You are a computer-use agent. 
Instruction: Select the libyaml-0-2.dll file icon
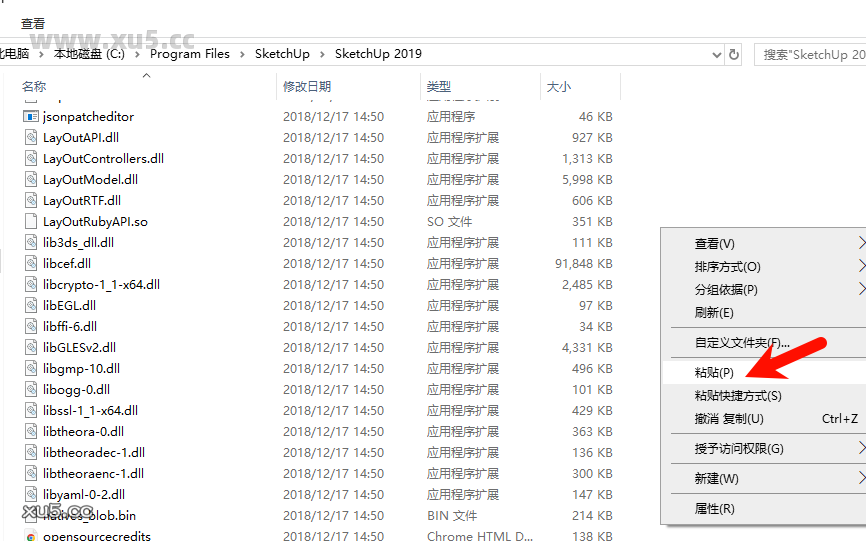[x=31, y=495]
